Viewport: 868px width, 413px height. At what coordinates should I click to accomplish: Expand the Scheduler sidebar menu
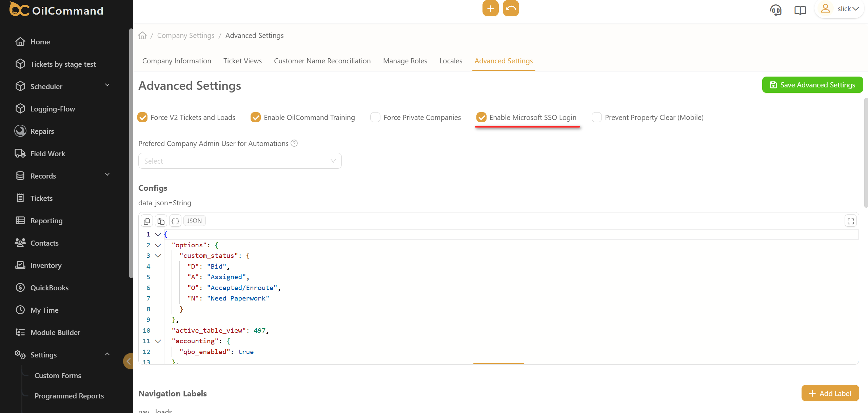click(107, 85)
